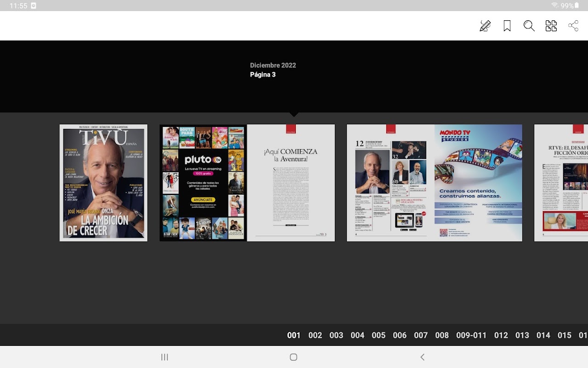Jump to page 008
This screenshot has width=588, height=368.
coord(442,335)
